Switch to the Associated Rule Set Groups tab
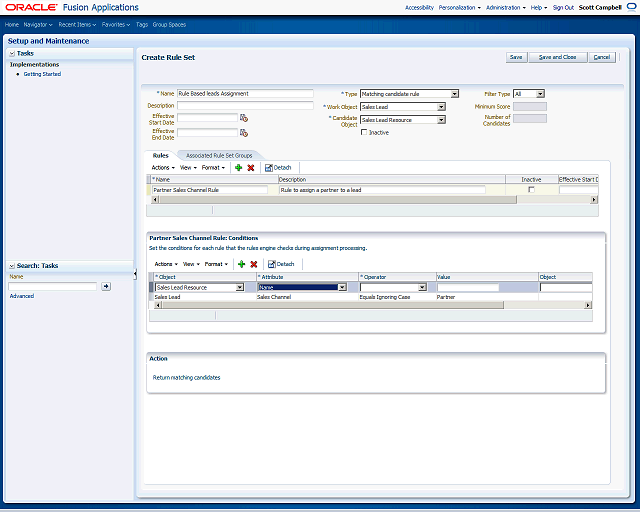The height and width of the screenshot is (512, 640). coord(219,156)
